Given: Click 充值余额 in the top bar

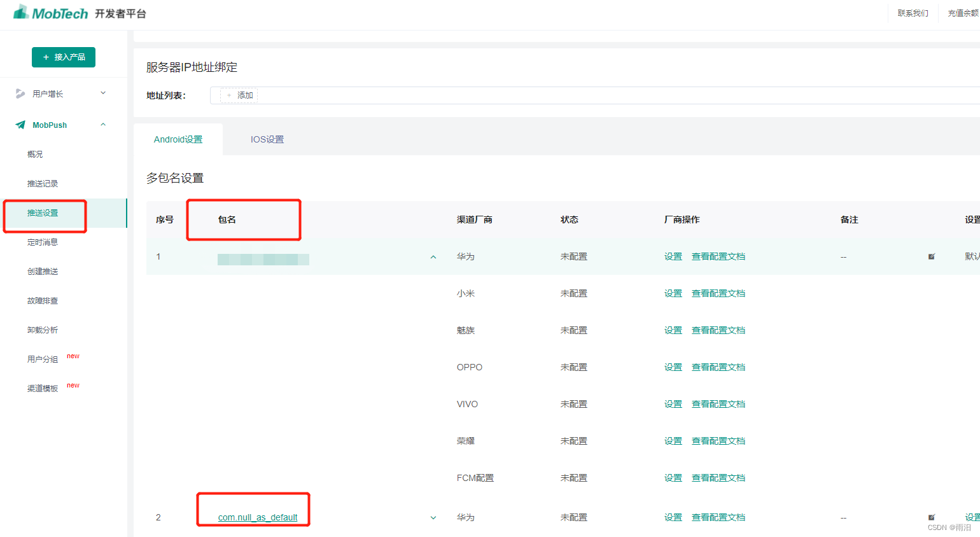Looking at the screenshot, I should pyautogui.click(x=963, y=13).
